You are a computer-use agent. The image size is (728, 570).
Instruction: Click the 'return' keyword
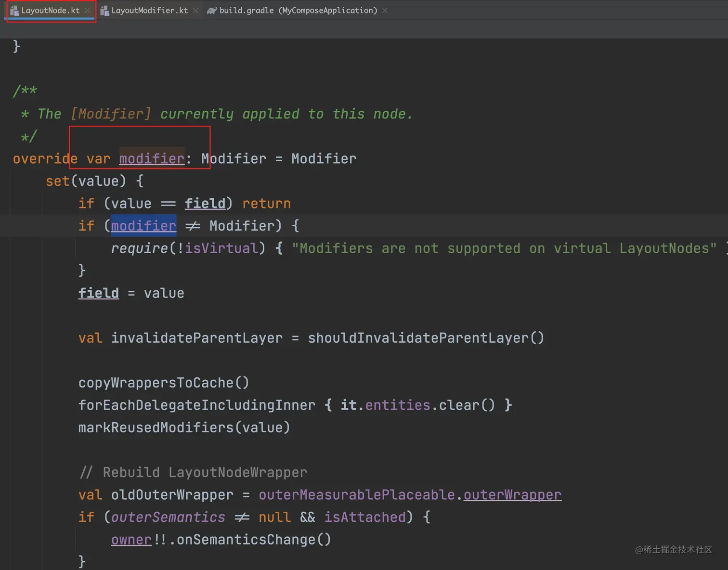tap(267, 203)
